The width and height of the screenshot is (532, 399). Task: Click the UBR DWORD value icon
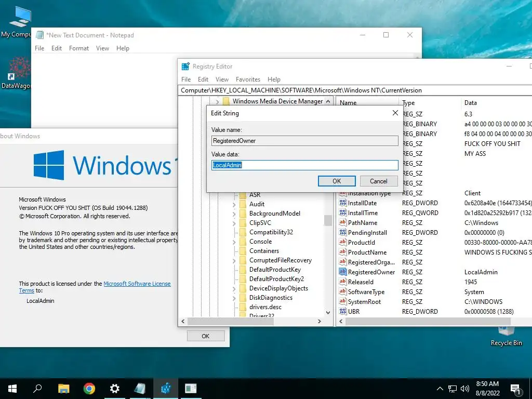[x=343, y=311]
